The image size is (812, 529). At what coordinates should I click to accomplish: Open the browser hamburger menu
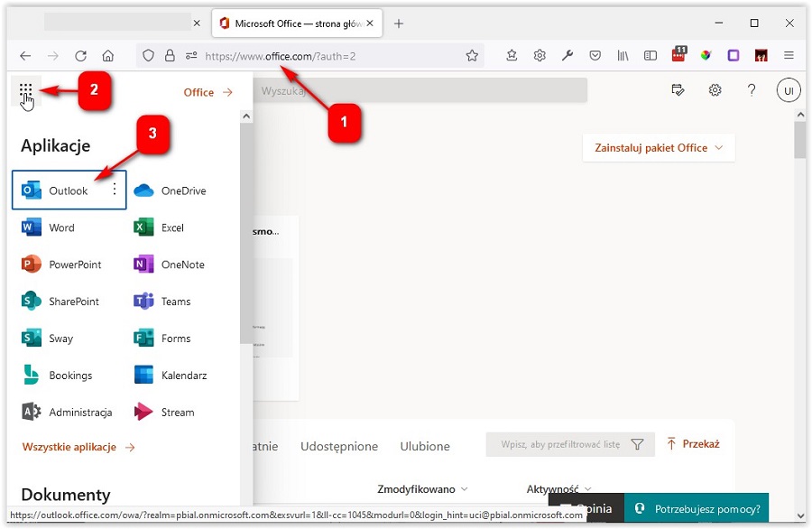789,55
